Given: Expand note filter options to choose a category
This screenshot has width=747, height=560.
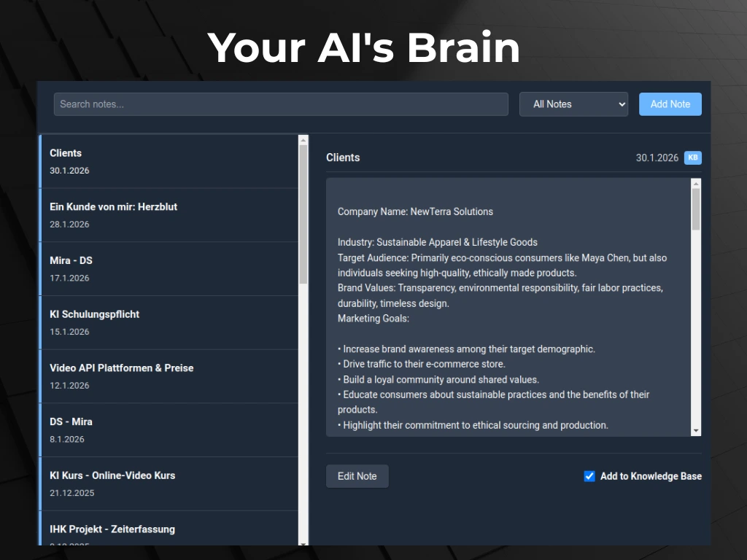Looking at the screenshot, I should [573, 104].
